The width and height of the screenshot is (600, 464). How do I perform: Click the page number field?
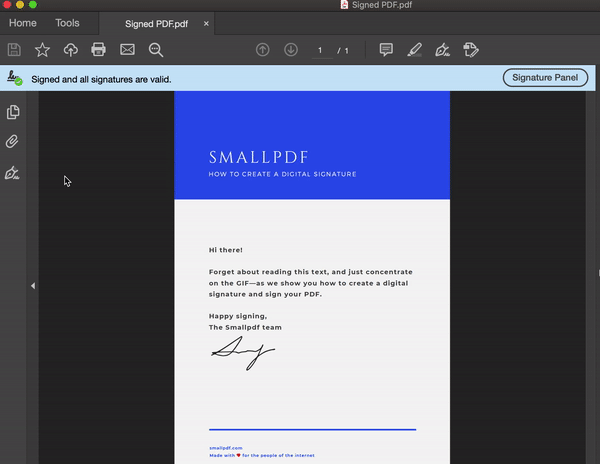(322, 50)
